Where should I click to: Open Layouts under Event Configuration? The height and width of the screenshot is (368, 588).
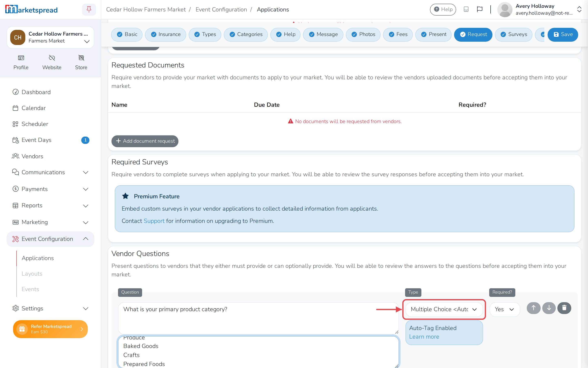pyautogui.click(x=32, y=274)
